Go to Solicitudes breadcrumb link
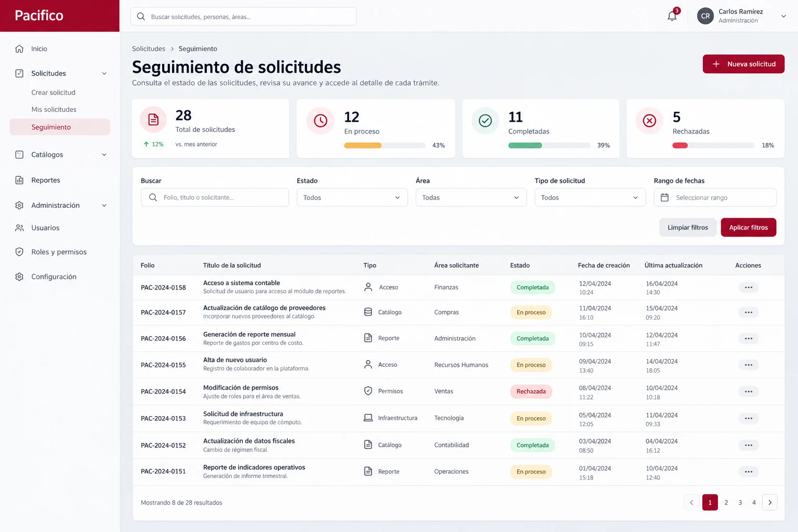This screenshot has height=532, width=798. pyautogui.click(x=149, y=48)
